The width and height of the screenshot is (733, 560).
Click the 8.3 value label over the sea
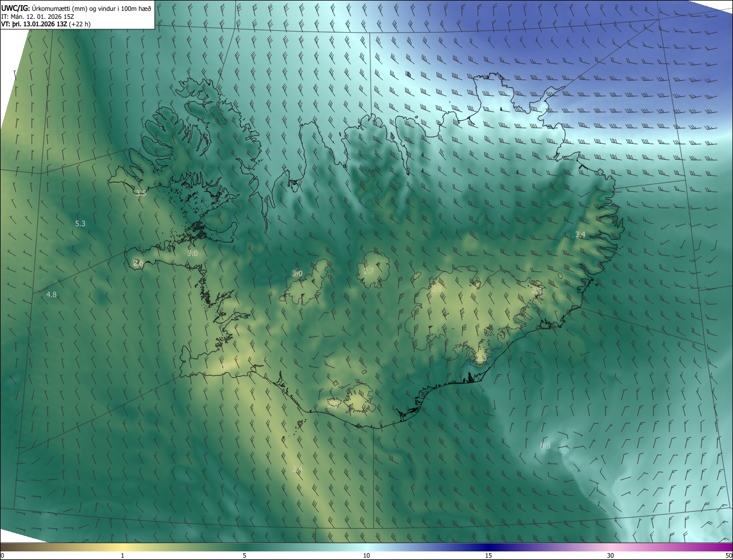click(545, 445)
